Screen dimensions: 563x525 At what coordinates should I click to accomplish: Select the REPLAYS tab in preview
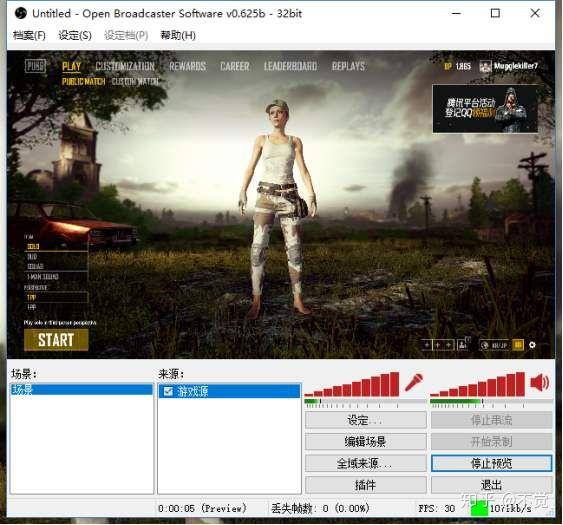(348, 66)
